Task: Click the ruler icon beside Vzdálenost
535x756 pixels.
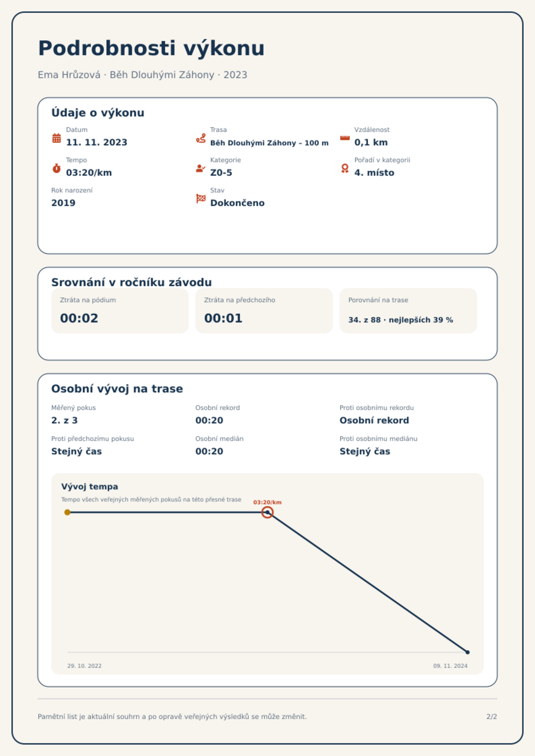Action: tap(345, 138)
